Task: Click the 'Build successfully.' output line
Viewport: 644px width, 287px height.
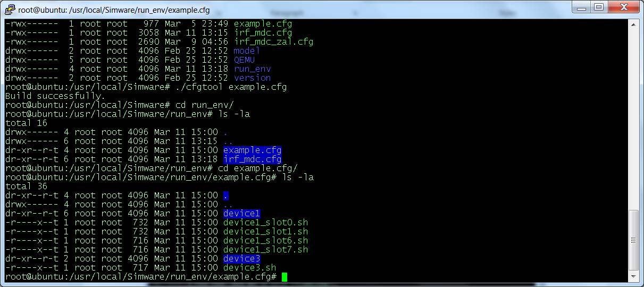Action: click(55, 96)
